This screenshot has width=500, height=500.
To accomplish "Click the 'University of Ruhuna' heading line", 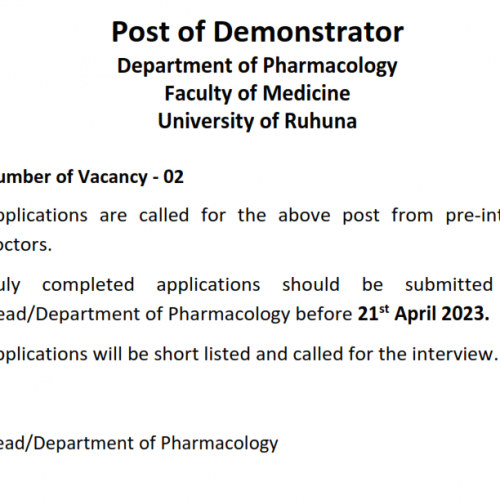I will 257,121.
